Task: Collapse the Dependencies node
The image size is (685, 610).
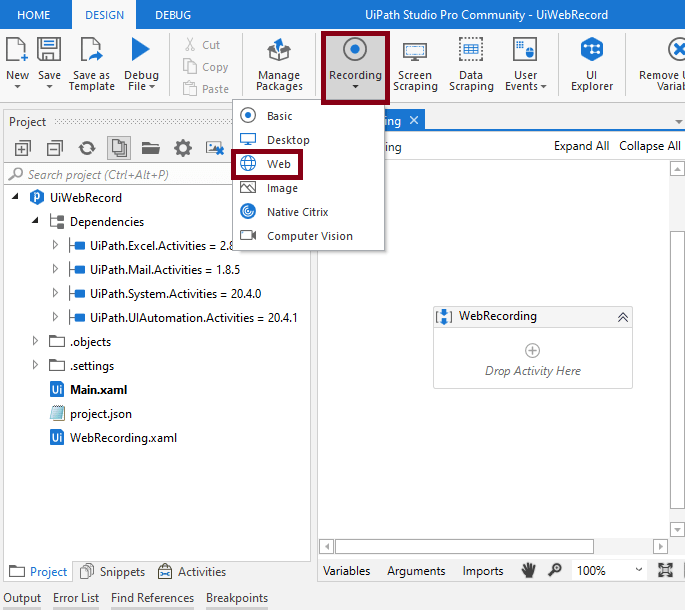Action: tap(35, 220)
